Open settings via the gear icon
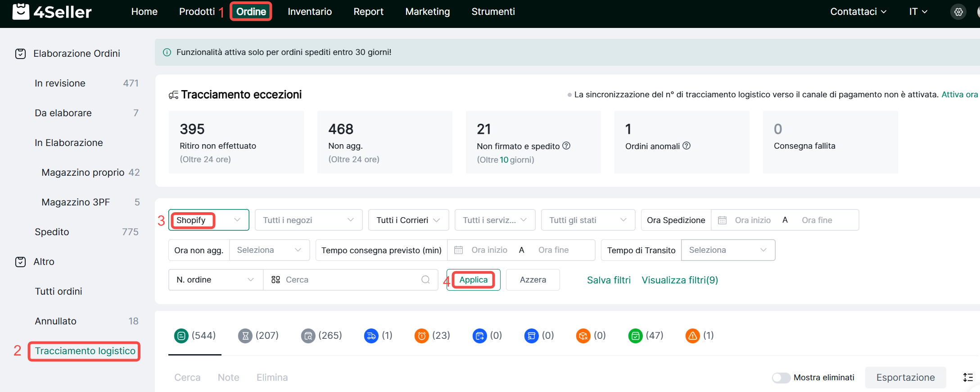The image size is (980, 392). pyautogui.click(x=958, y=12)
